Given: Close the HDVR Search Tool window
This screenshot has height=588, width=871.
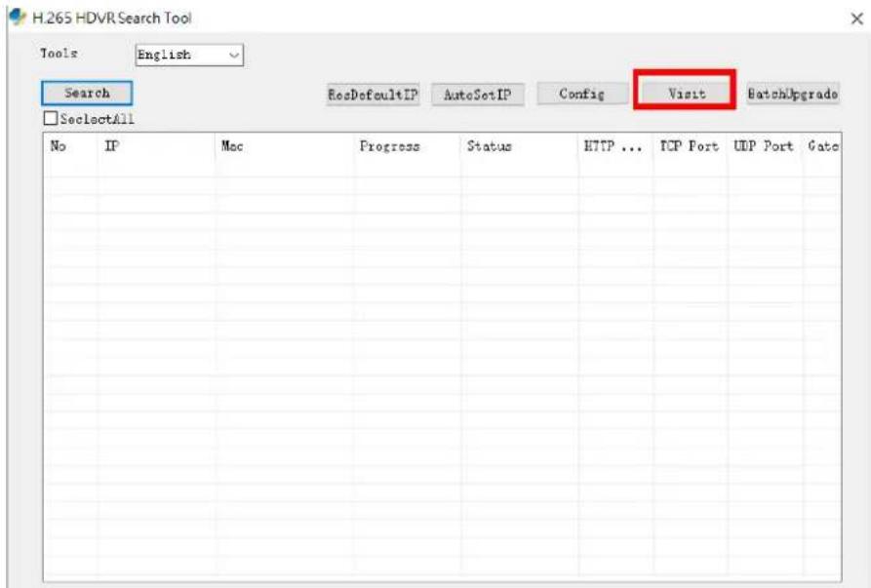Looking at the screenshot, I should point(856,19).
